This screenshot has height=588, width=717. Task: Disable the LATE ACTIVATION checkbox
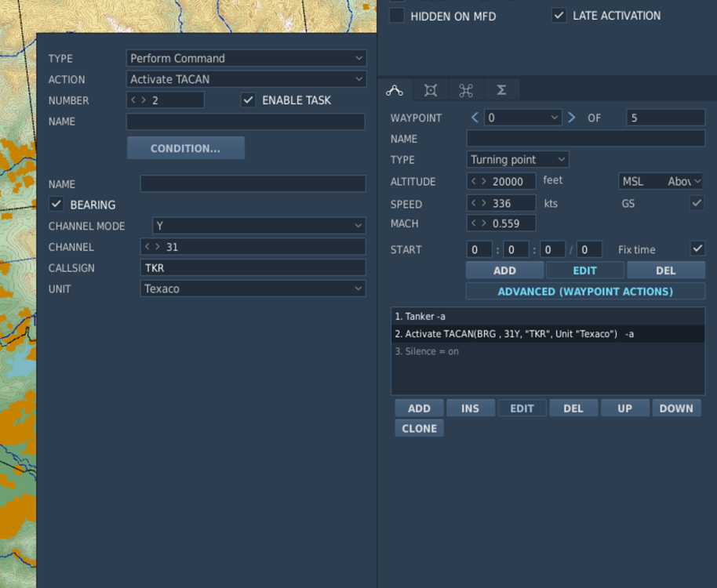[559, 16]
